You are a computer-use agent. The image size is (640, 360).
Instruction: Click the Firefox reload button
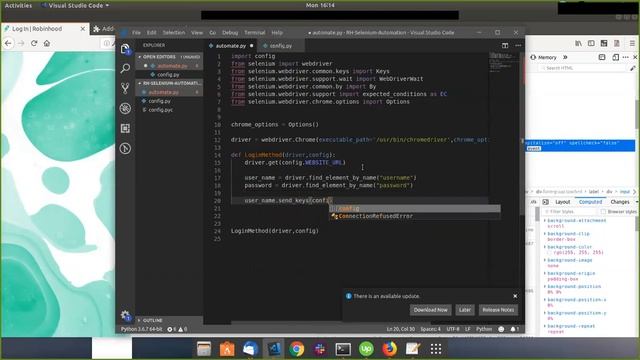click(x=34, y=43)
